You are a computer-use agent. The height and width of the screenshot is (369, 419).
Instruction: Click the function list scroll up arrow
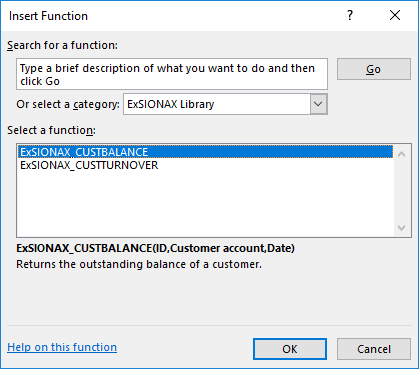click(402, 154)
